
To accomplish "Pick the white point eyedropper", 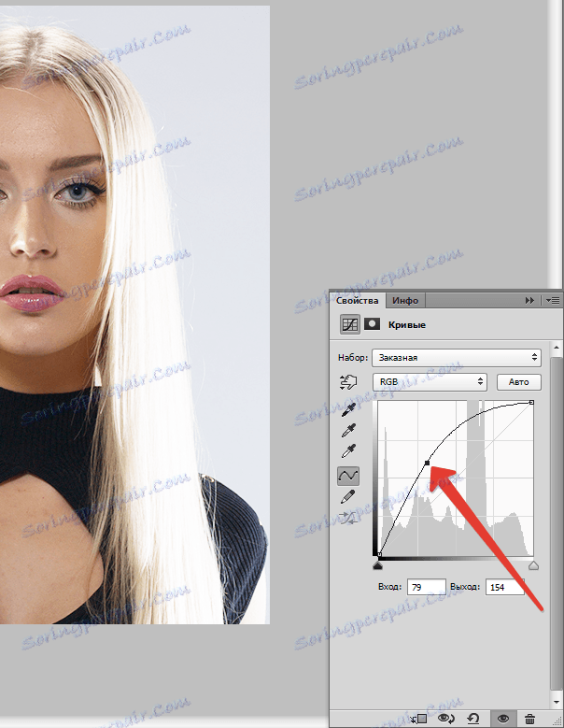I will 348,450.
